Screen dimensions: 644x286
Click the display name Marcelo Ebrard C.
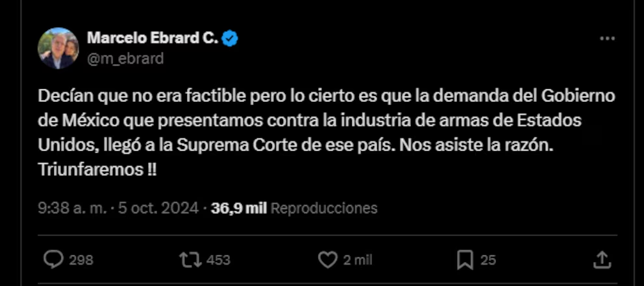click(x=153, y=38)
